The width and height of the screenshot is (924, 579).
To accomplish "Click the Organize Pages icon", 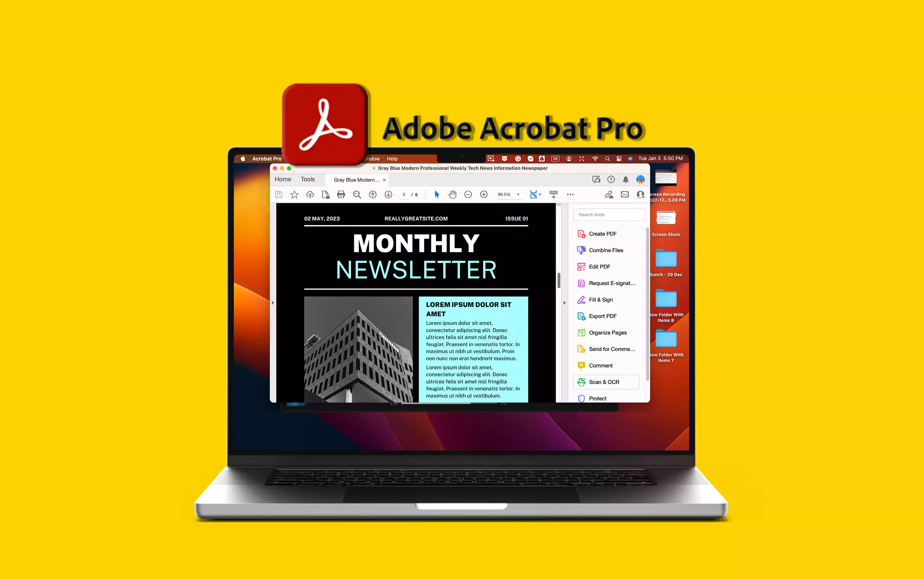I will click(x=582, y=332).
